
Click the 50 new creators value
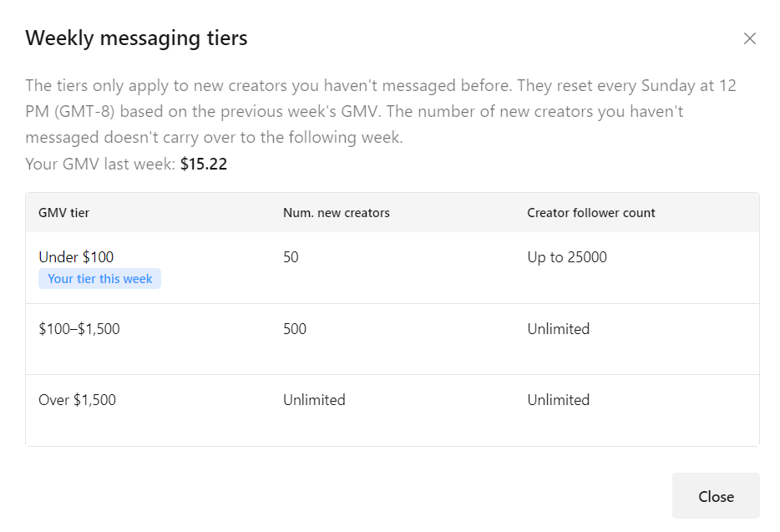click(x=291, y=257)
